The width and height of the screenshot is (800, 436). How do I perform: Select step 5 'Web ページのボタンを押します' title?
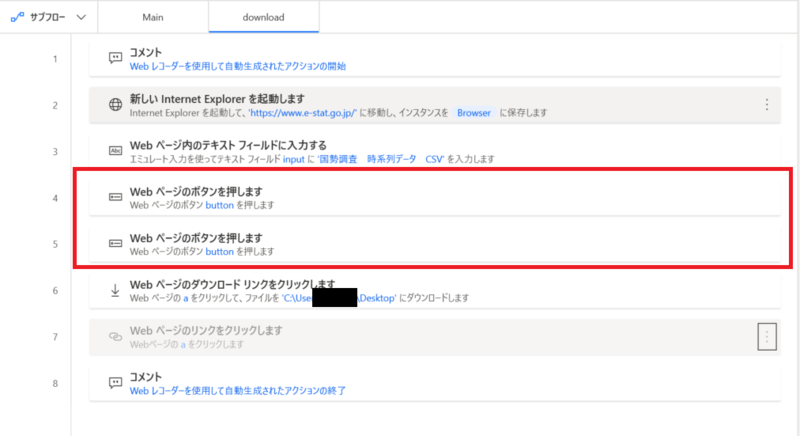pyautogui.click(x=196, y=238)
